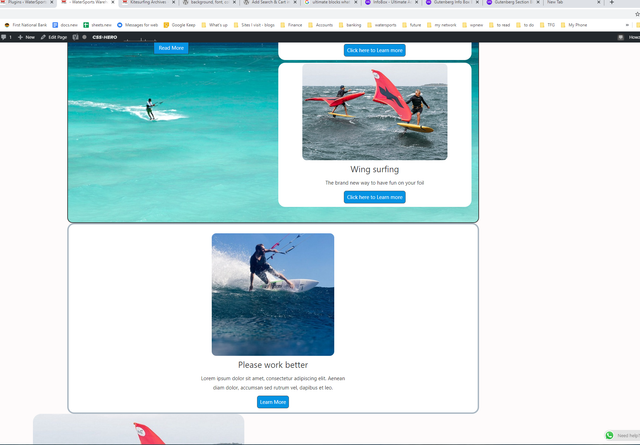This screenshot has height=445, width=640.
Task: Open the to read bookmark folder
Action: point(500,25)
